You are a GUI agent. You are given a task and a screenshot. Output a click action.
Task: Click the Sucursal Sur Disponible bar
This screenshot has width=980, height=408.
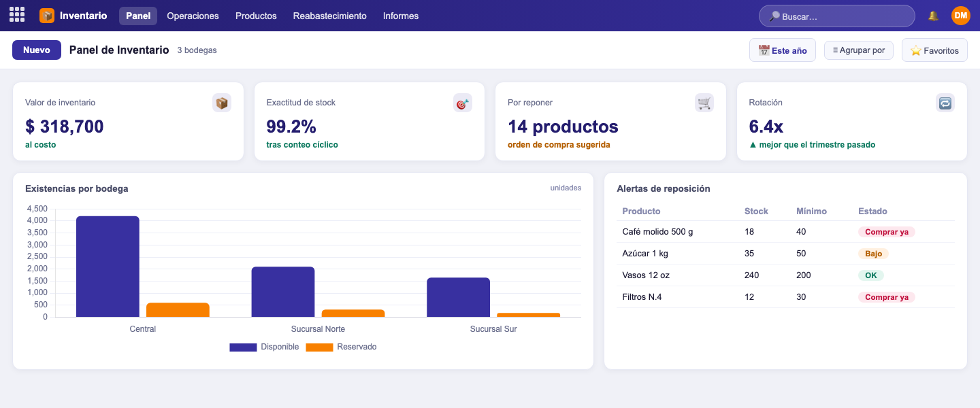click(458, 297)
